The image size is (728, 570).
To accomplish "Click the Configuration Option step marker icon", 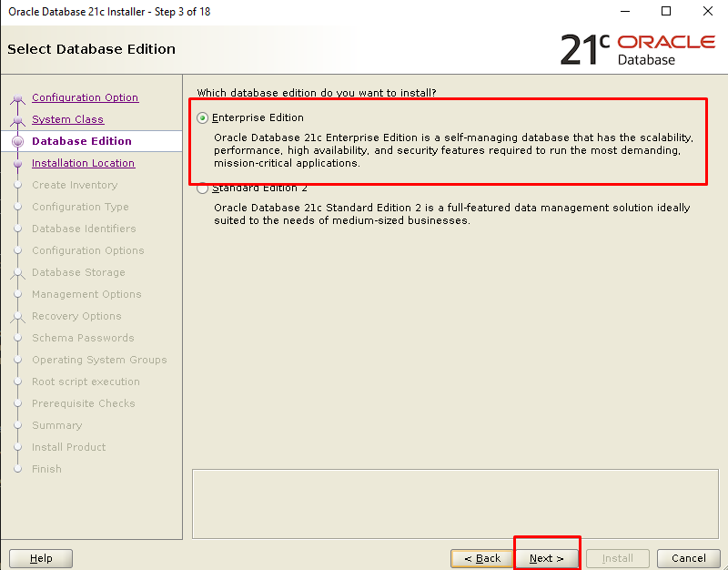I will [17, 98].
